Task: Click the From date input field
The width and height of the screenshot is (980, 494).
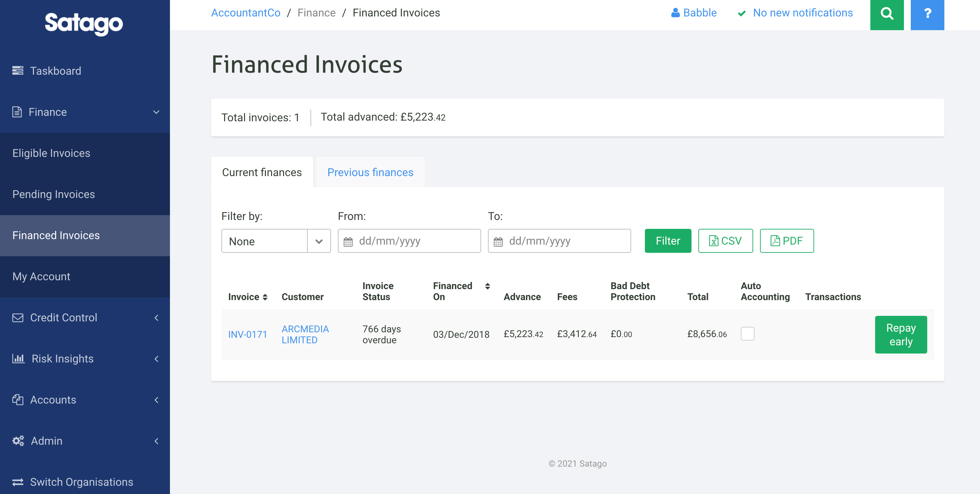Action: point(409,241)
